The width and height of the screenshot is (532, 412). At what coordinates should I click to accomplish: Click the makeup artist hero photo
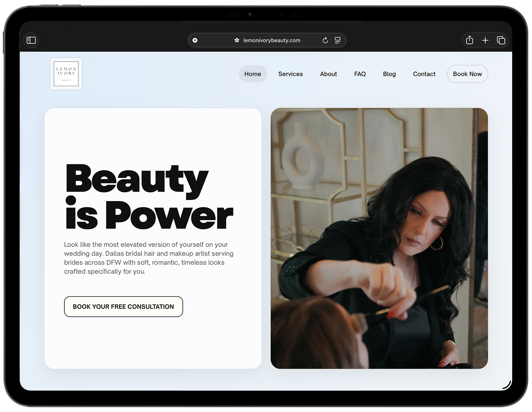click(x=379, y=238)
